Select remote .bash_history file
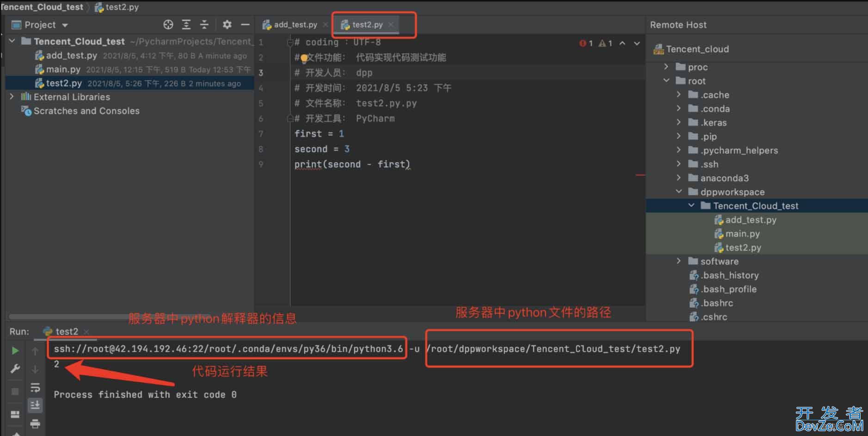 click(x=724, y=275)
